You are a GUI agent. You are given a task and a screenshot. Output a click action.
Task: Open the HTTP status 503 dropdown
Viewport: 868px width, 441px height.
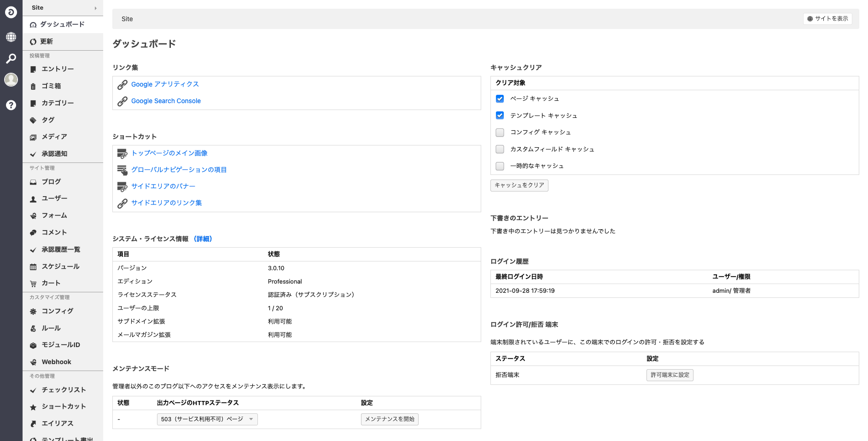pos(207,419)
